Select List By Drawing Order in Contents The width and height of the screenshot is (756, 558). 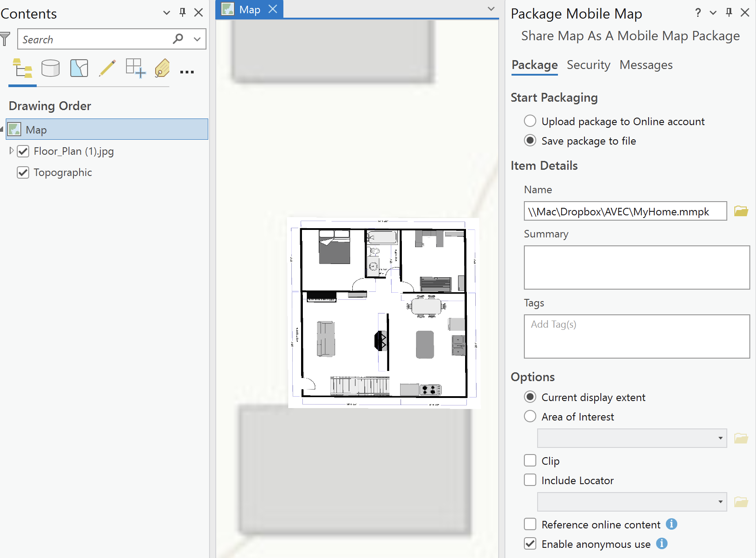(23, 69)
